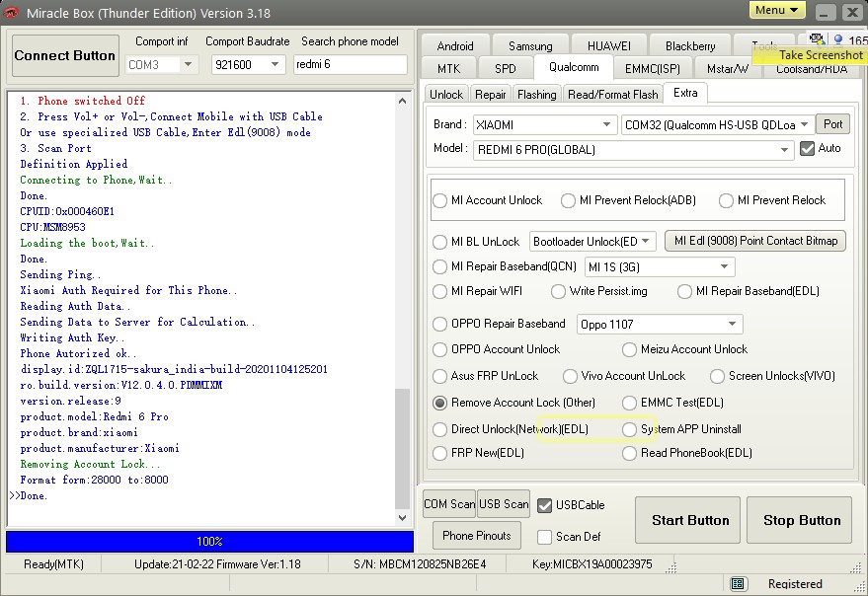Click the small panel icon beside Registered

[x=737, y=583]
